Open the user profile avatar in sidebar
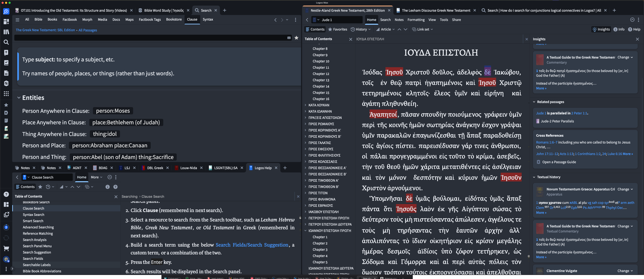 coord(6,259)
